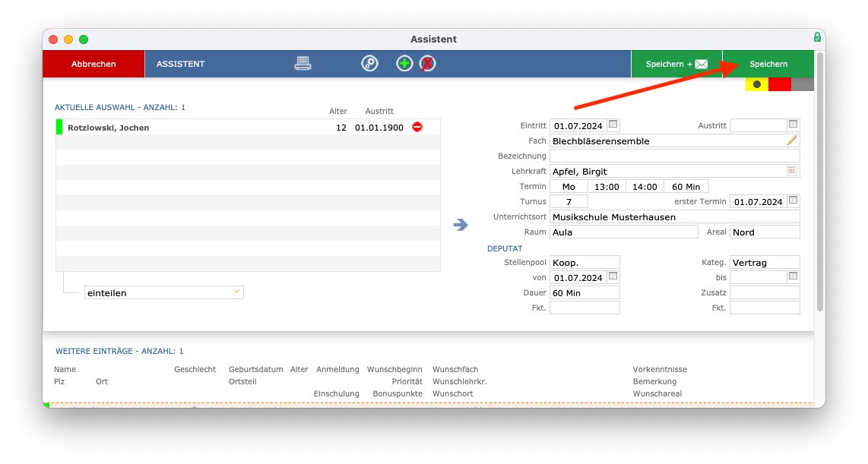Select the yellow color swatch
This screenshot has height=464, width=868.
point(757,84)
